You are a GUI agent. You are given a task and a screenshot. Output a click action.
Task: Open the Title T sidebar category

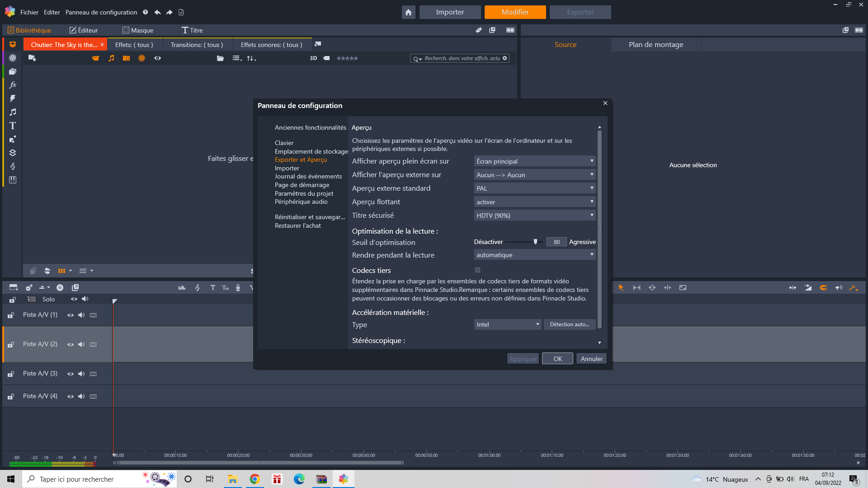(x=13, y=126)
